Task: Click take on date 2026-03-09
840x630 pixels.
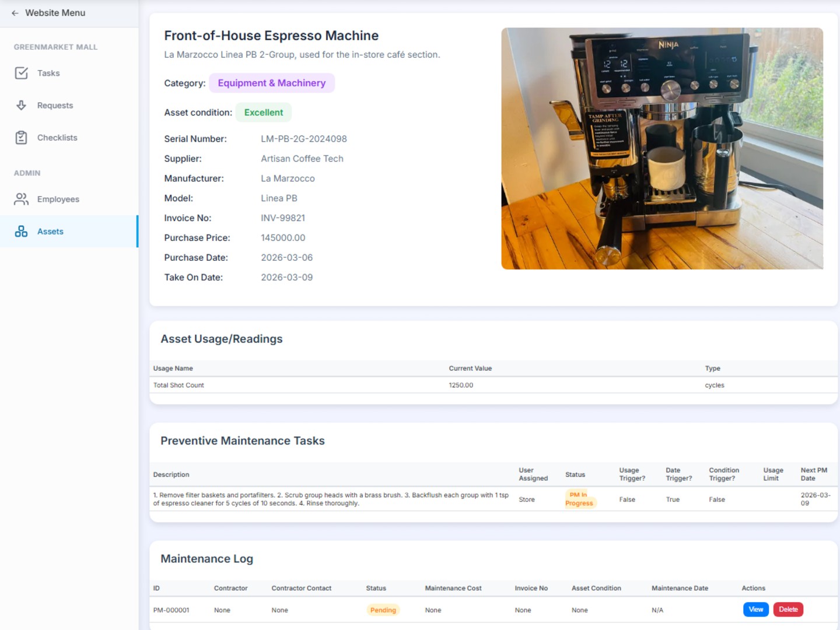Action: click(x=287, y=278)
